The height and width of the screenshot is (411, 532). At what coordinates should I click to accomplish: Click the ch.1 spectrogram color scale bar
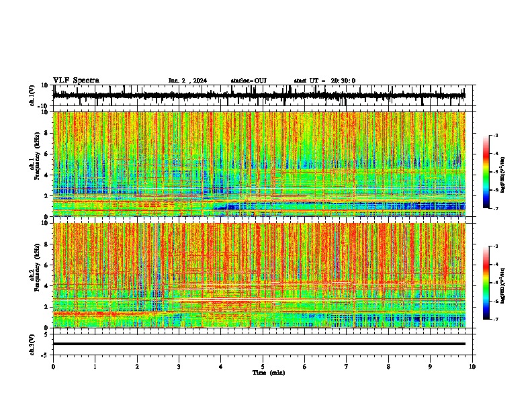coord(486,172)
